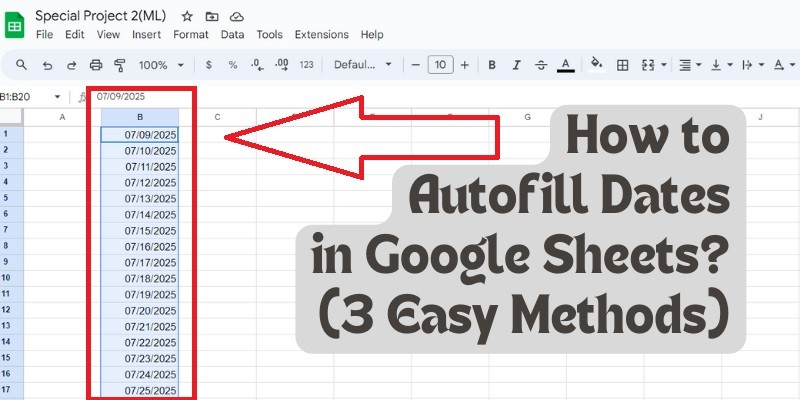Toggle strikethrough formatting
800x400 pixels.
point(541,65)
